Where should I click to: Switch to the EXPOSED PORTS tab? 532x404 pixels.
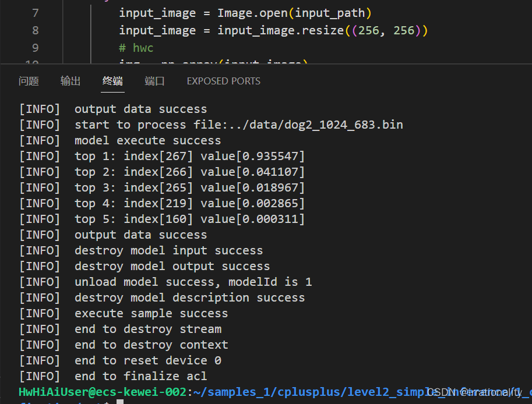224,81
